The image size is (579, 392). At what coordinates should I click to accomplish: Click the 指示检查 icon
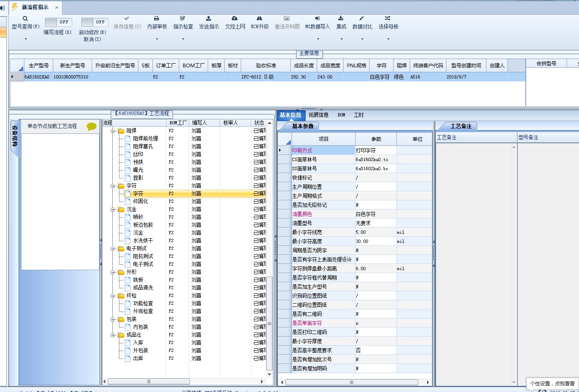[183, 19]
